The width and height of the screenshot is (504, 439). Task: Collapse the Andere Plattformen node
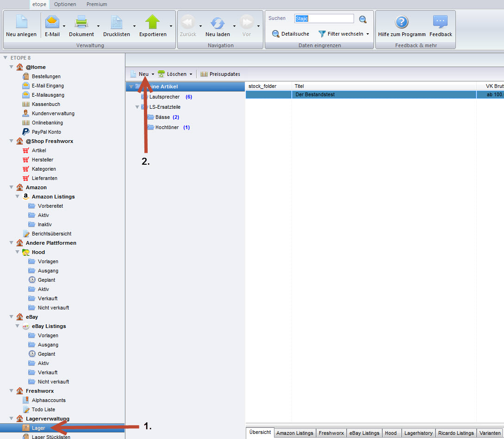click(11, 243)
